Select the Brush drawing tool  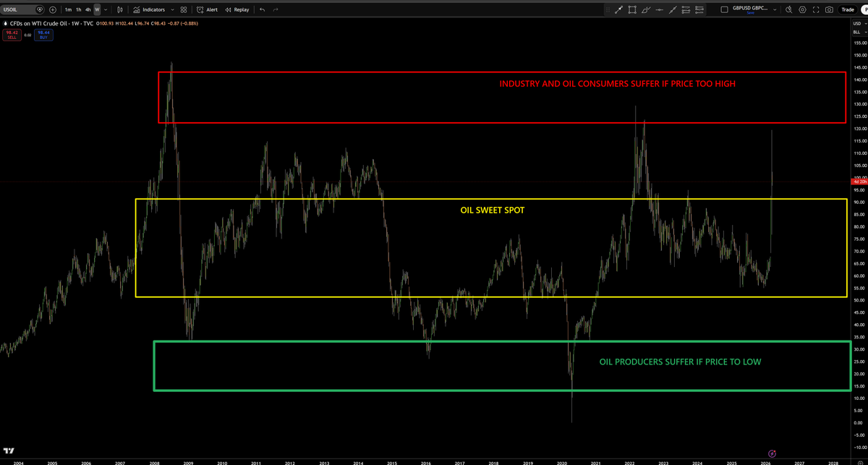pos(646,10)
